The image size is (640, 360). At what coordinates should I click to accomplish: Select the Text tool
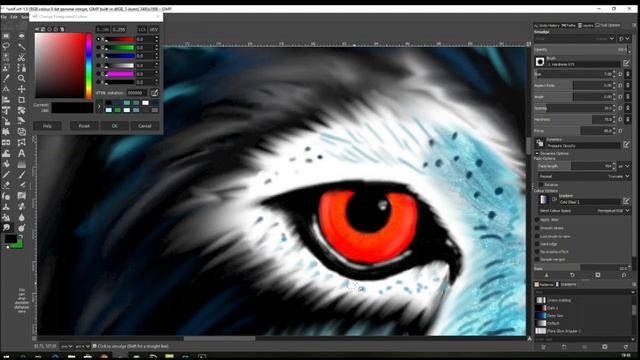click(21, 153)
